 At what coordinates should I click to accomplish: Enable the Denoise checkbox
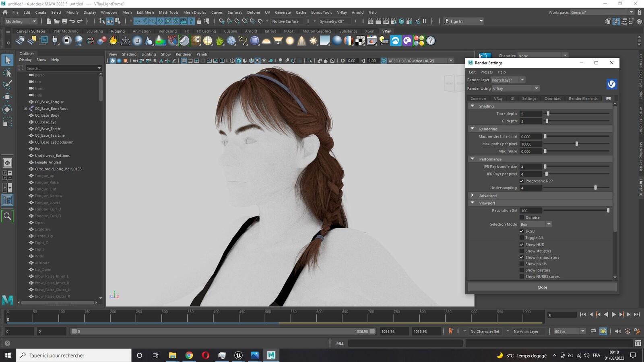[x=522, y=218]
